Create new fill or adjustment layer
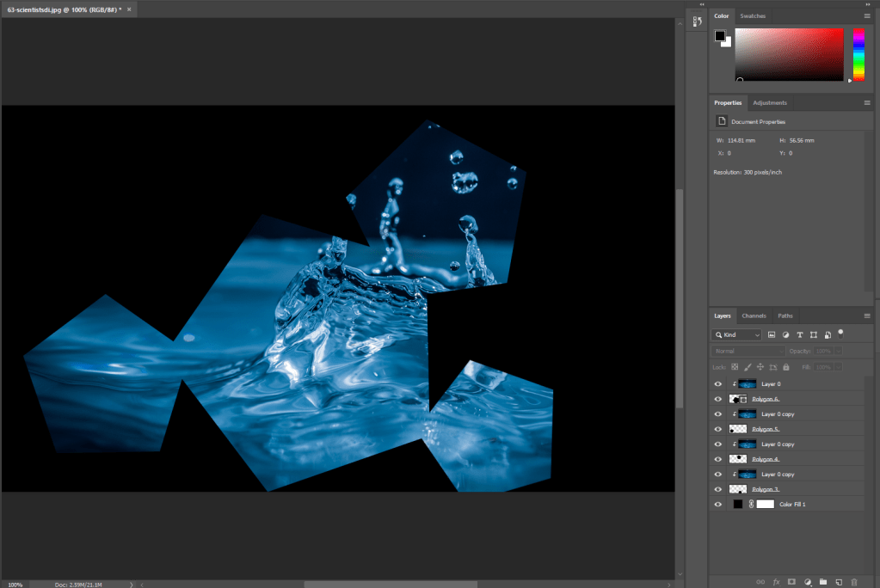 (x=807, y=582)
